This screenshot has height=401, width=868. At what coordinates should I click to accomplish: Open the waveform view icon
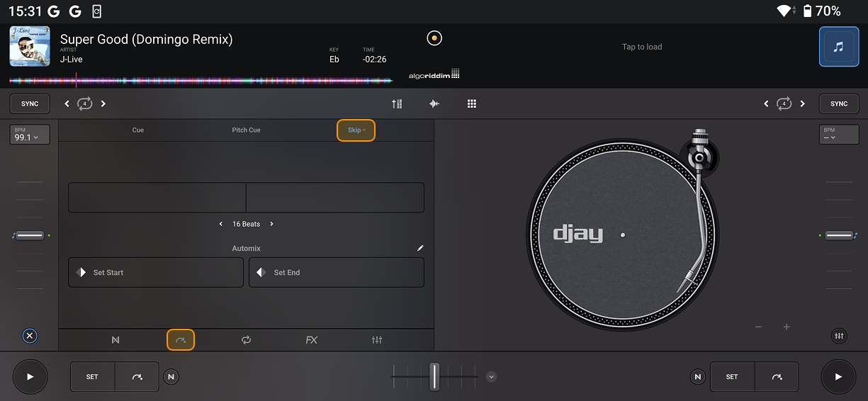coord(434,103)
